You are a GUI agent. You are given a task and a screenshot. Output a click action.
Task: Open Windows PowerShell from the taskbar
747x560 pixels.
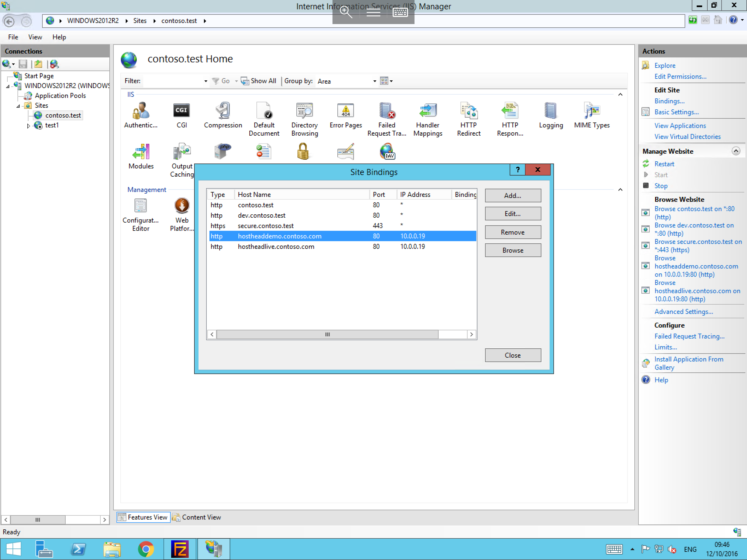click(78, 549)
